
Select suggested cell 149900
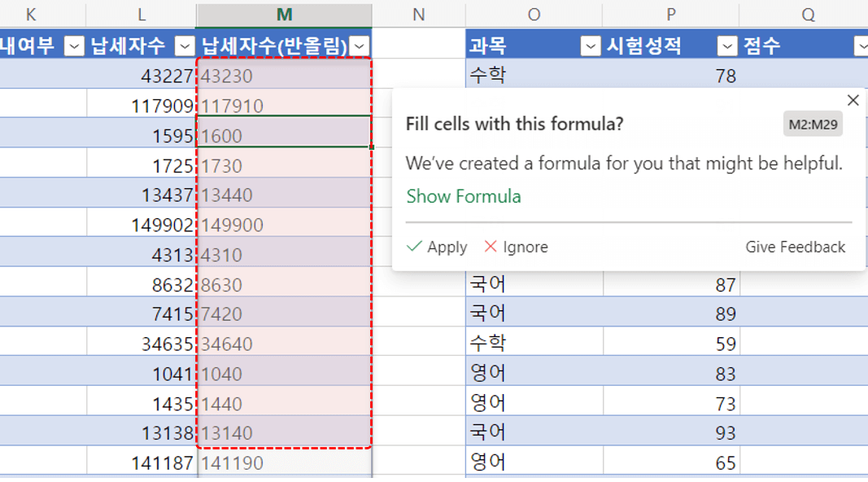pos(284,223)
